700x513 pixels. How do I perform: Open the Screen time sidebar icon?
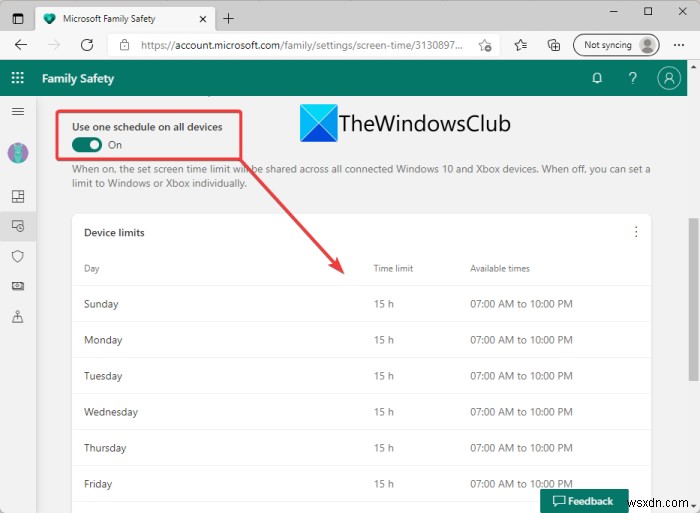(x=18, y=226)
